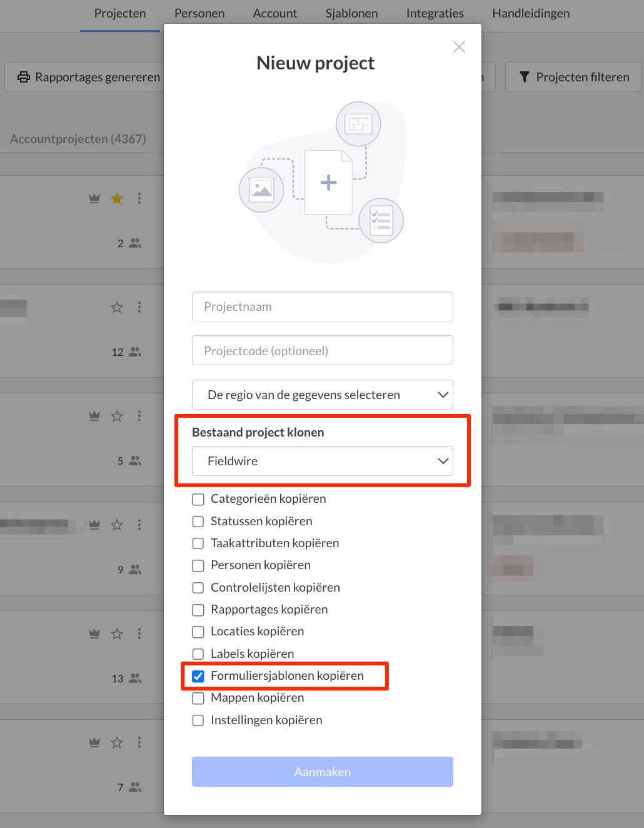Click the crown icon of the 7-member project
644x828 pixels.
click(x=94, y=743)
